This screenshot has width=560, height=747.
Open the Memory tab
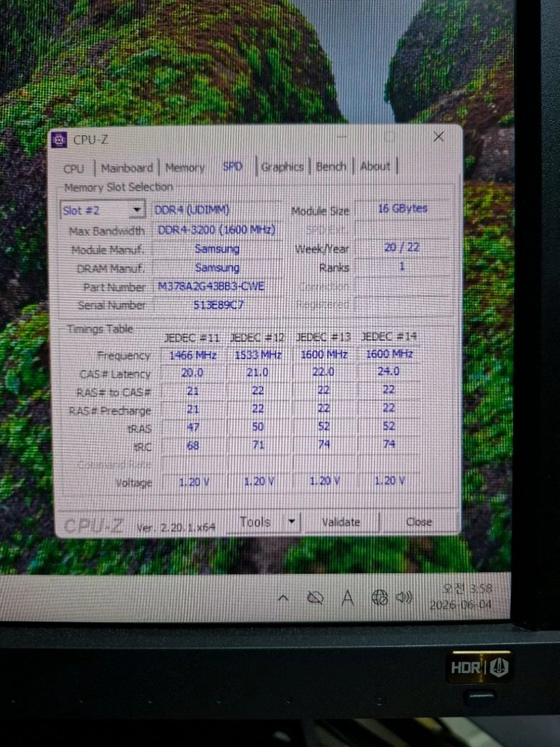pos(184,167)
